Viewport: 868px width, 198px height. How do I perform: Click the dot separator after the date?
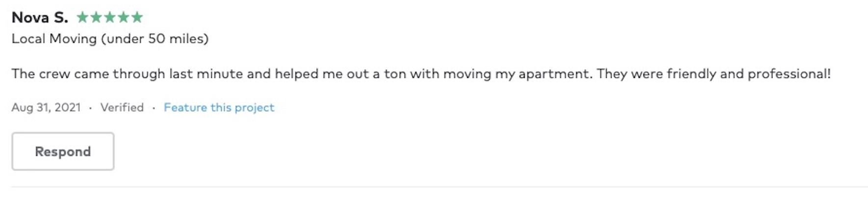pyautogui.click(x=91, y=108)
